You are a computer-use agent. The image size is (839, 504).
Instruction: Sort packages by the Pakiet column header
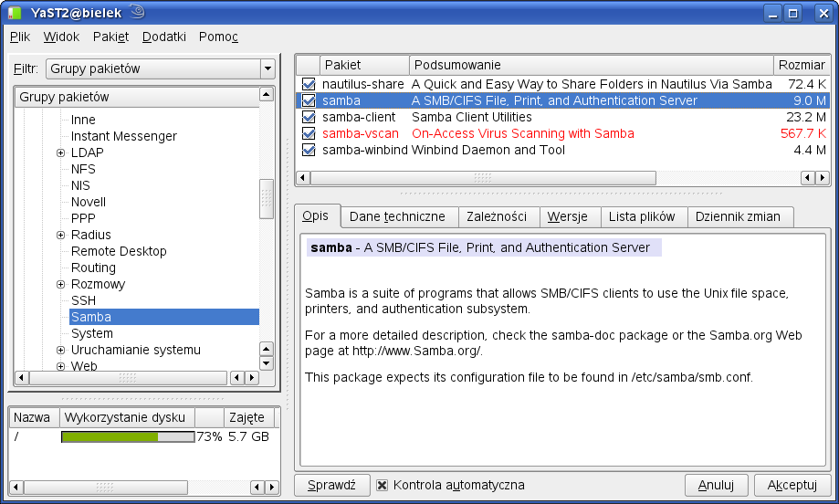(364, 65)
